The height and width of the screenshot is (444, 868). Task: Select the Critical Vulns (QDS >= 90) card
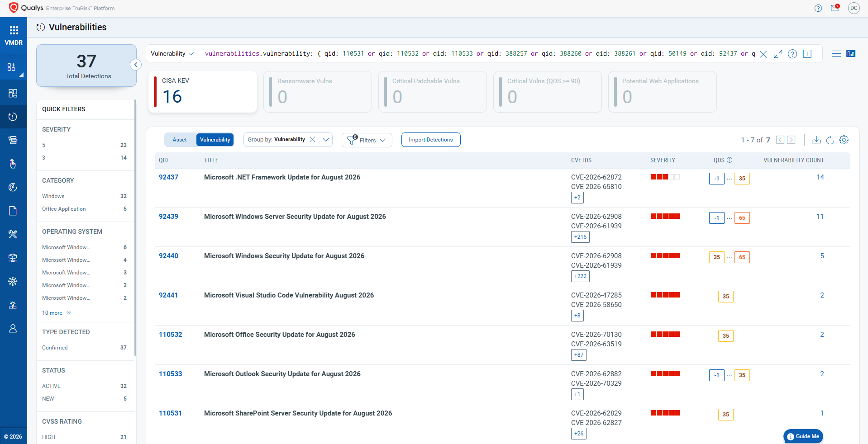(548, 92)
